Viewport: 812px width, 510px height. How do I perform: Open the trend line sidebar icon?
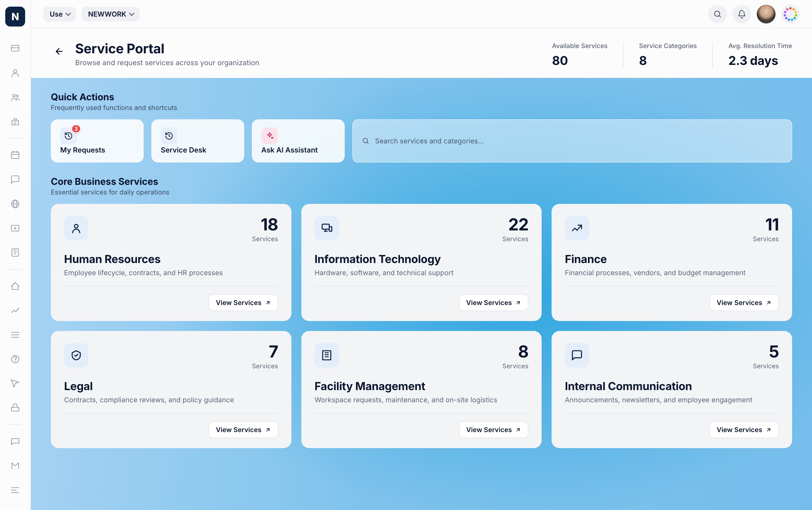tap(15, 310)
